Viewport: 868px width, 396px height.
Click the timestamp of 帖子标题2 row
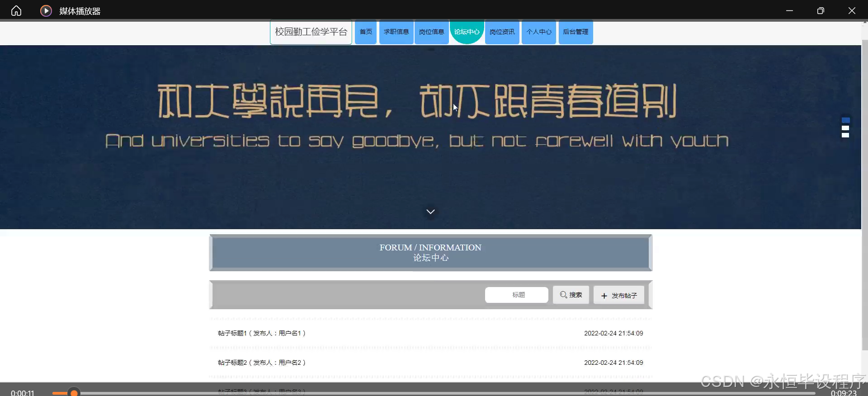tap(613, 363)
